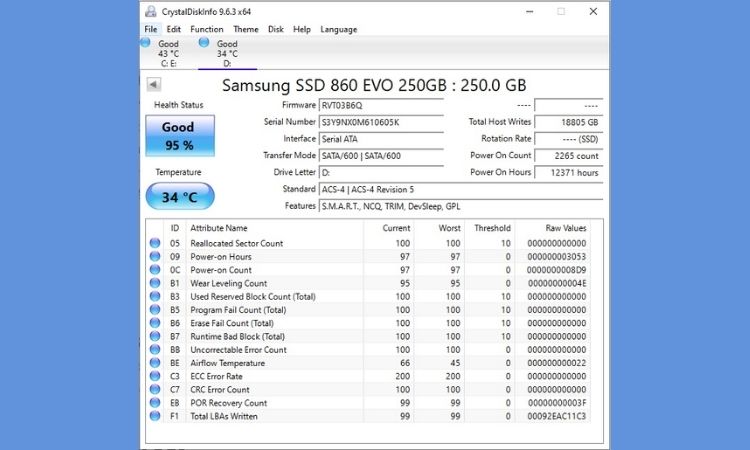Select the D: disk tab at 34 °C

pyautogui.click(x=227, y=54)
